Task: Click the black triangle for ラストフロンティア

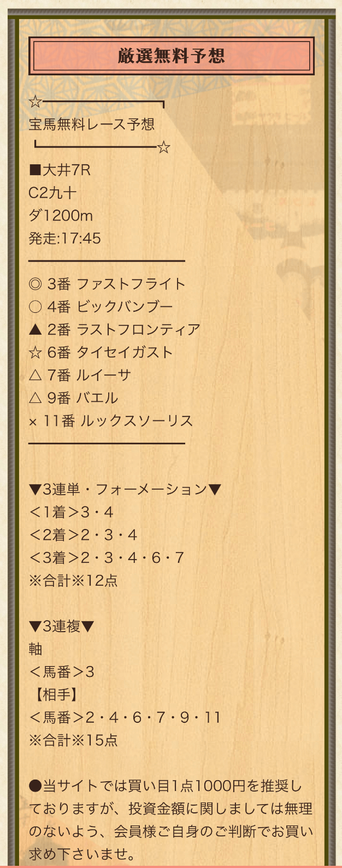Action: [35, 330]
